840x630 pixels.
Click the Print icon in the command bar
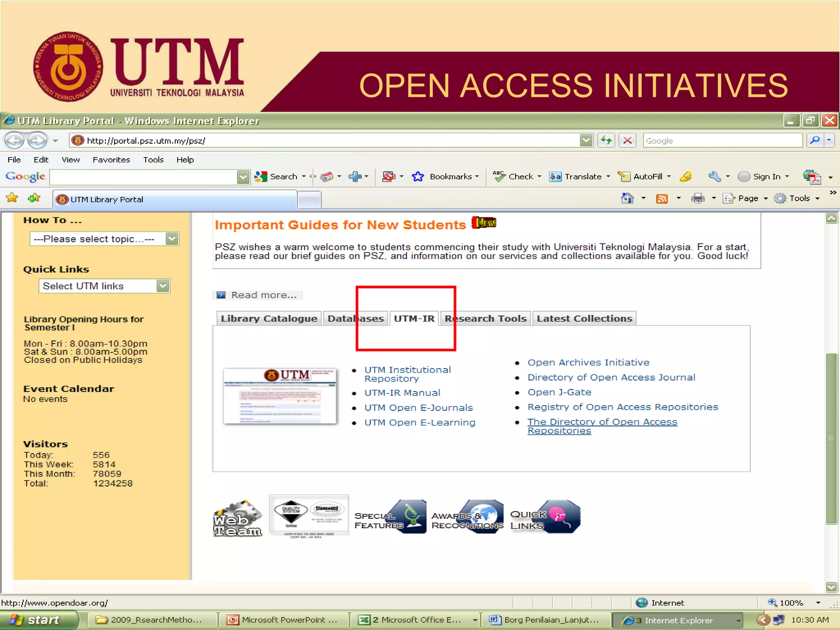(x=698, y=199)
